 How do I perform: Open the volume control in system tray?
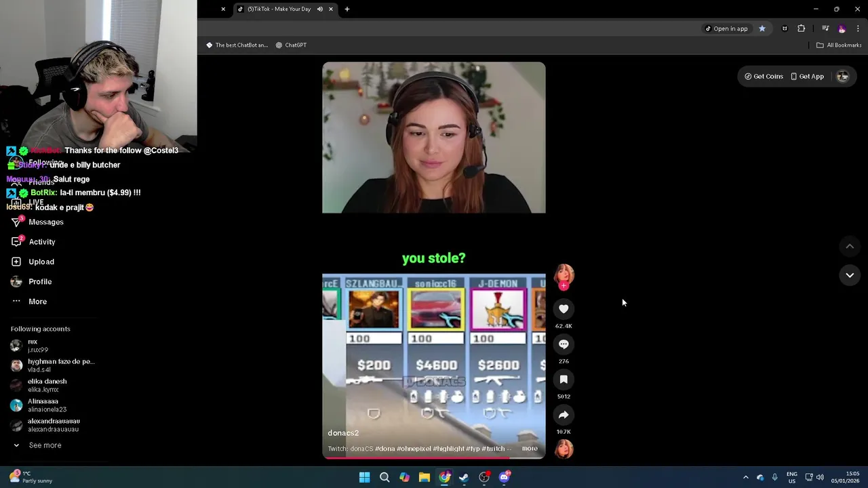pyautogui.click(x=820, y=477)
